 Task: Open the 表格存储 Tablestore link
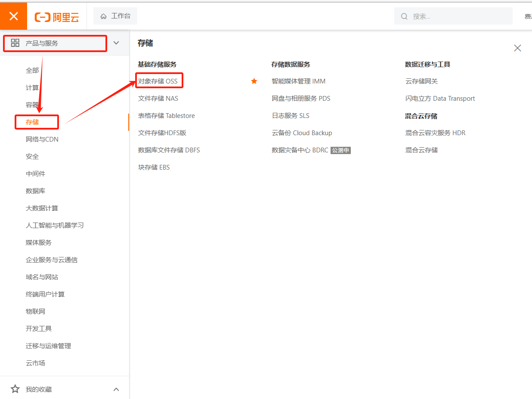tap(166, 116)
